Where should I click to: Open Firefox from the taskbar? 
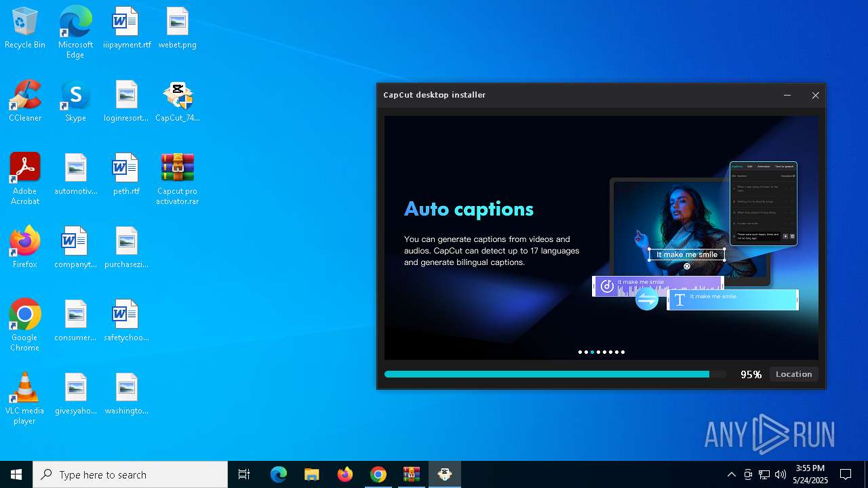point(345,474)
